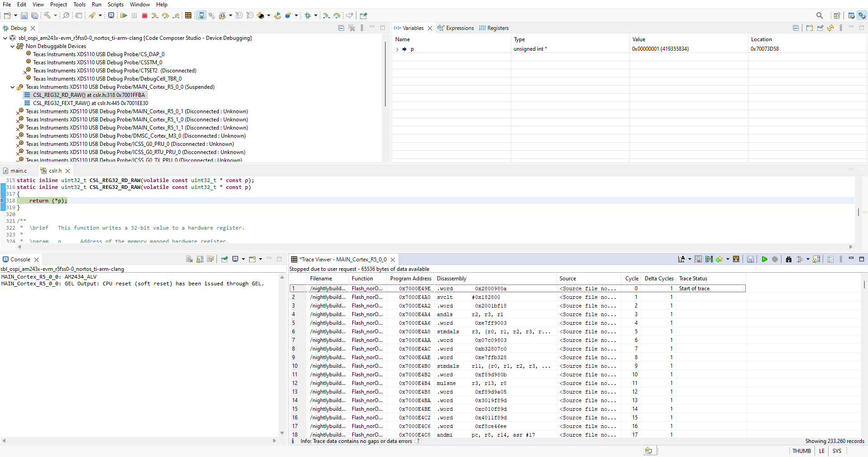
Task: Open the Open Perspective icon
Action: 837,15
